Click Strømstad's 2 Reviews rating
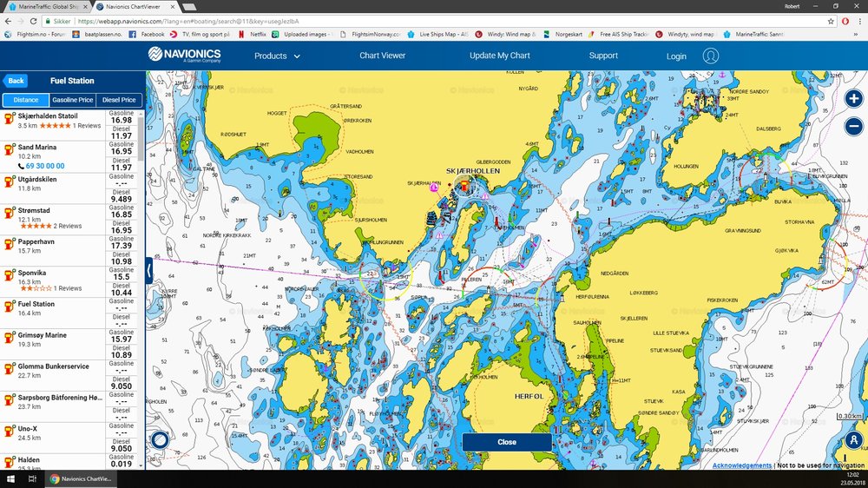The width and height of the screenshot is (868, 488). coord(51,226)
